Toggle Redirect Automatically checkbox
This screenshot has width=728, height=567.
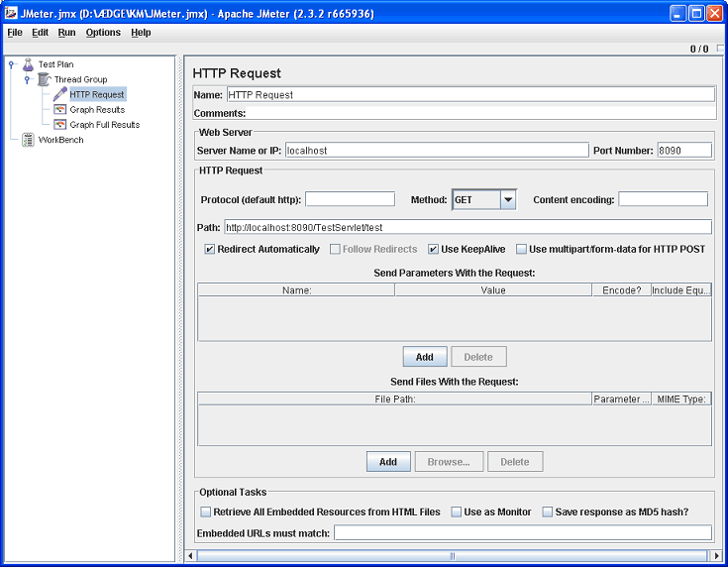click(209, 249)
